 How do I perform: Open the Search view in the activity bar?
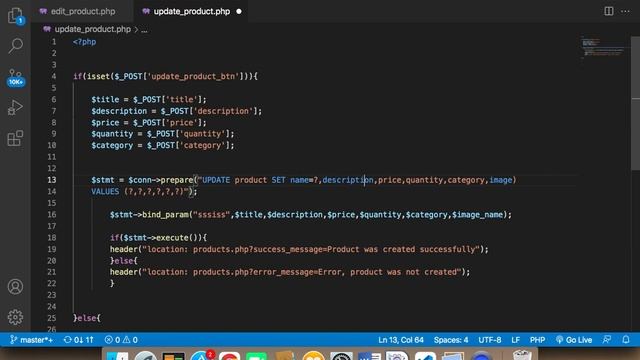[x=16, y=46]
